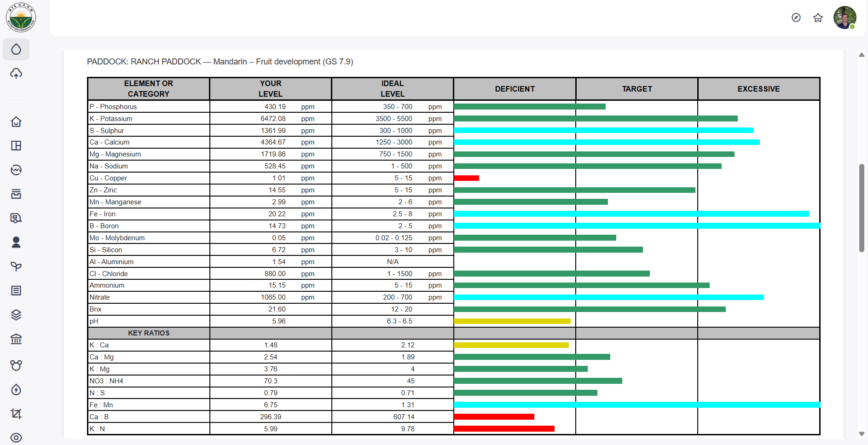
Task: Open the compass explore icon in header
Action: 796,17
